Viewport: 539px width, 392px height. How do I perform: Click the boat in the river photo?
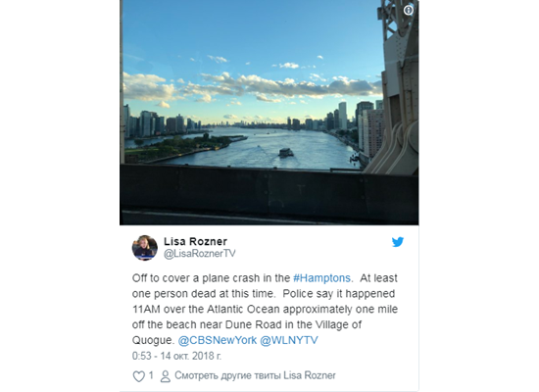285,152
